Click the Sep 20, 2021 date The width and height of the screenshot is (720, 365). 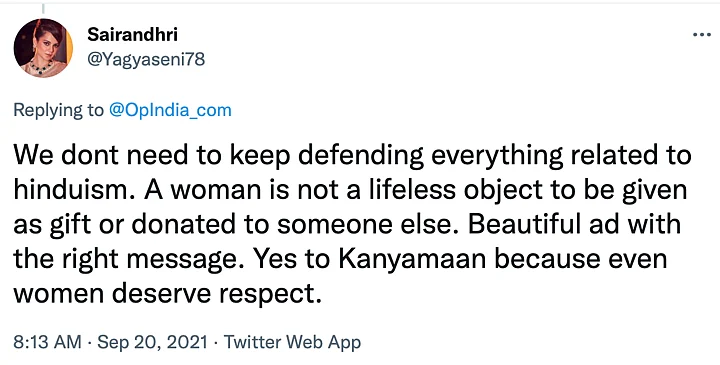click(152, 343)
